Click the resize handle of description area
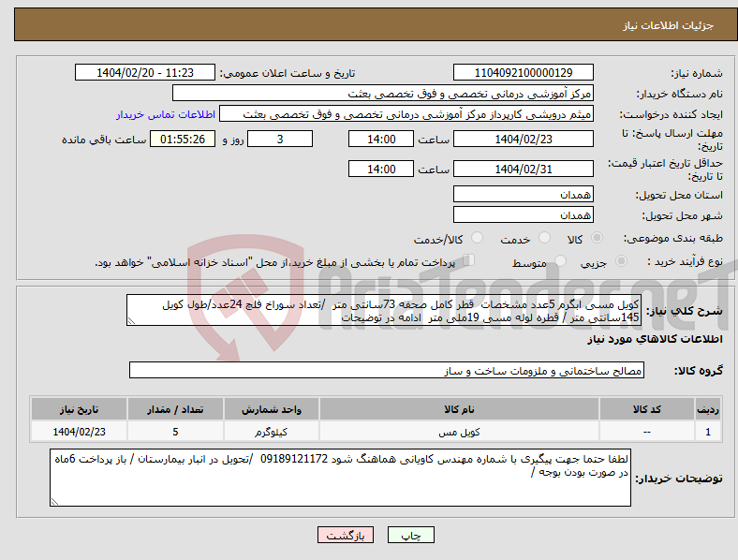 [131, 321]
